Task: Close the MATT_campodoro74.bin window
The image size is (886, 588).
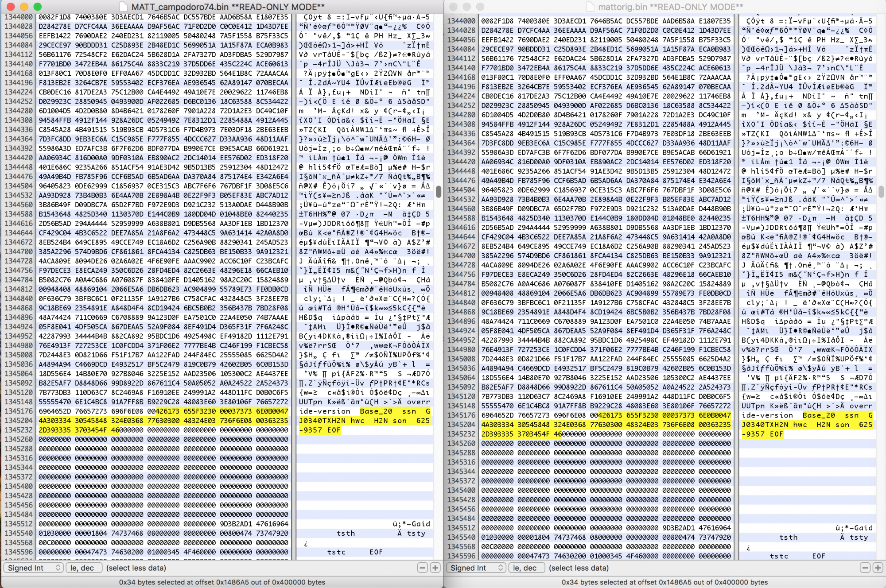Action: (x=11, y=7)
